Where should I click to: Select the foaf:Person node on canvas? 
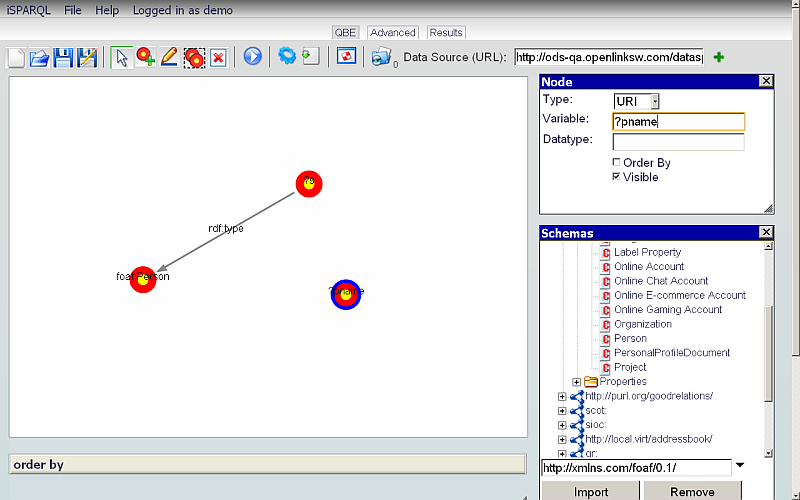tap(143, 280)
